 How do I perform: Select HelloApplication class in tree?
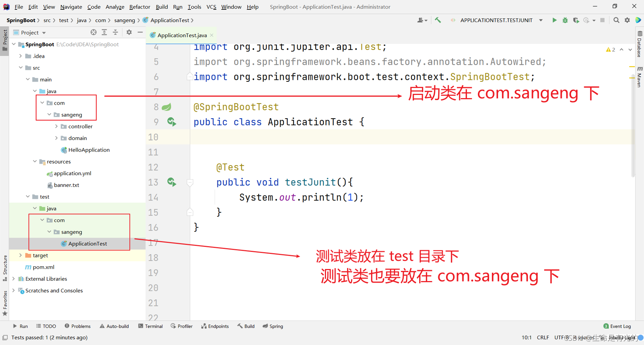tap(89, 150)
